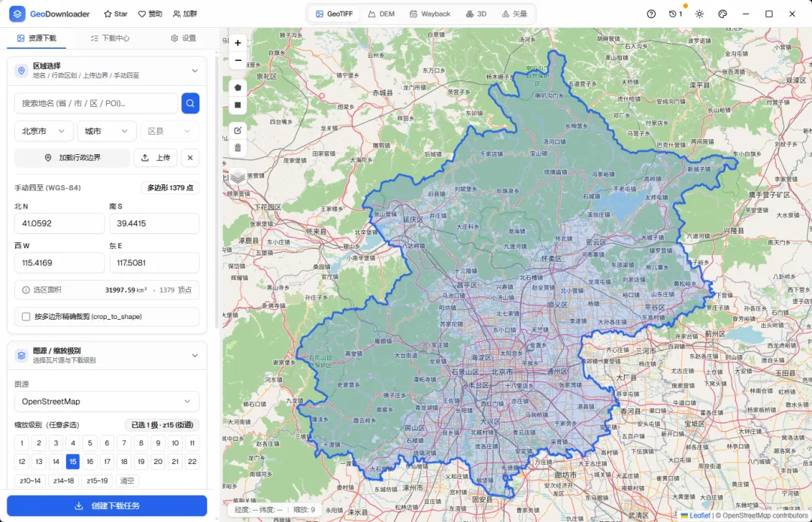
Task: Open the help question-mark icon
Action: pos(651,14)
